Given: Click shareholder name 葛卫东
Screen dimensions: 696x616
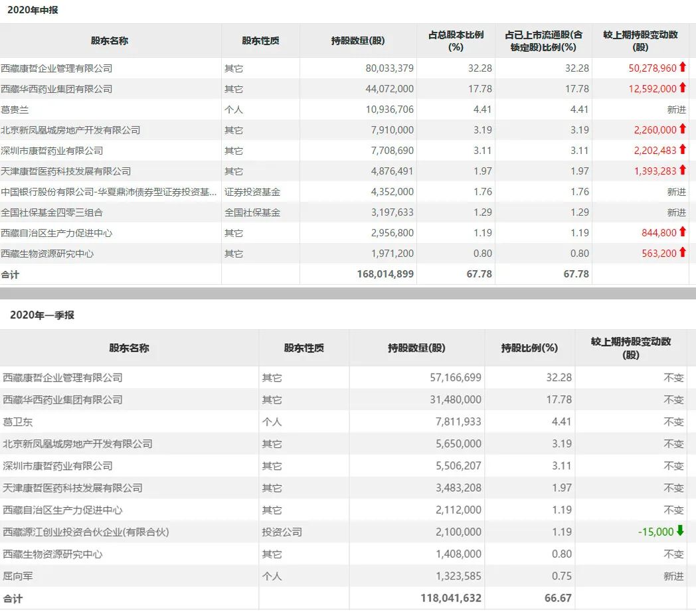Looking at the screenshot, I should click(18, 422).
